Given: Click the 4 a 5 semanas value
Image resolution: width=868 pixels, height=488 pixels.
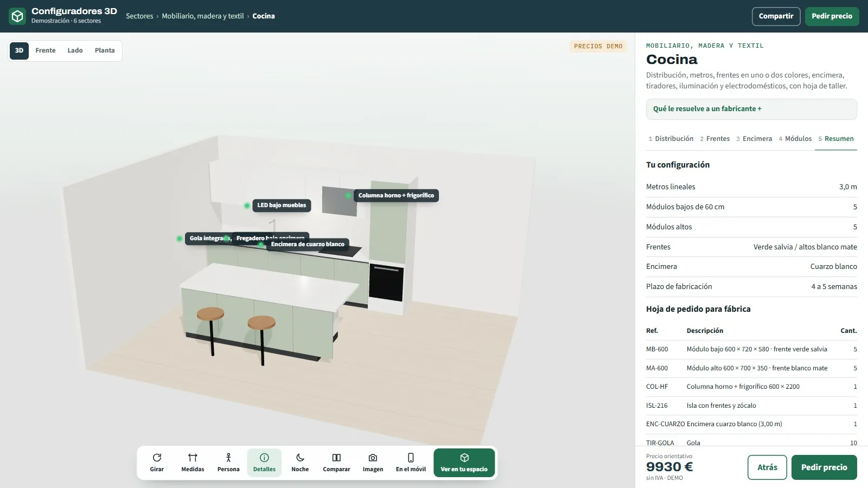Looking at the screenshot, I should point(834,287).
